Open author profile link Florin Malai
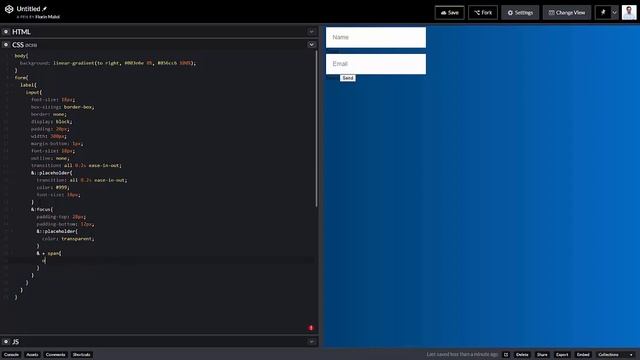The width and height of the screenshot is (640, 360). [47, 17]
